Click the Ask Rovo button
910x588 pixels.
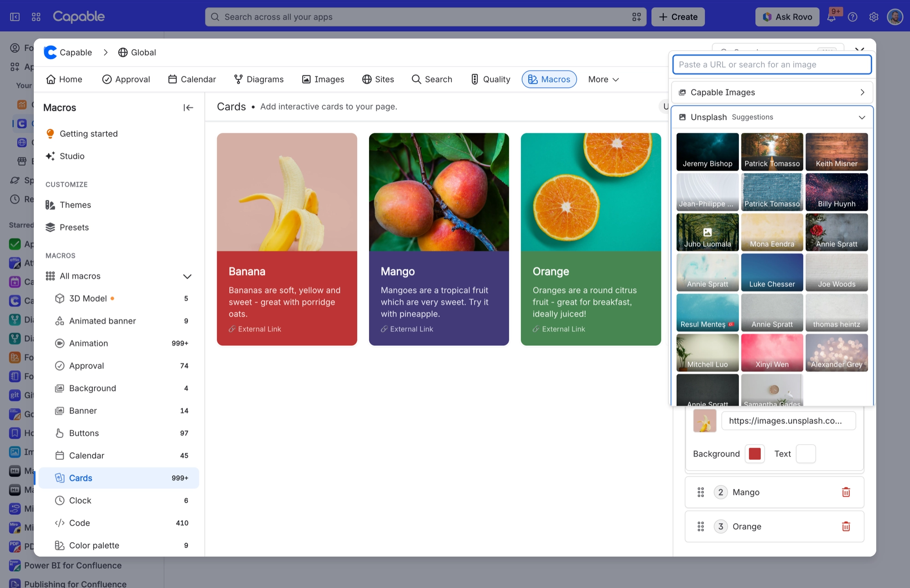pos(787,17)
